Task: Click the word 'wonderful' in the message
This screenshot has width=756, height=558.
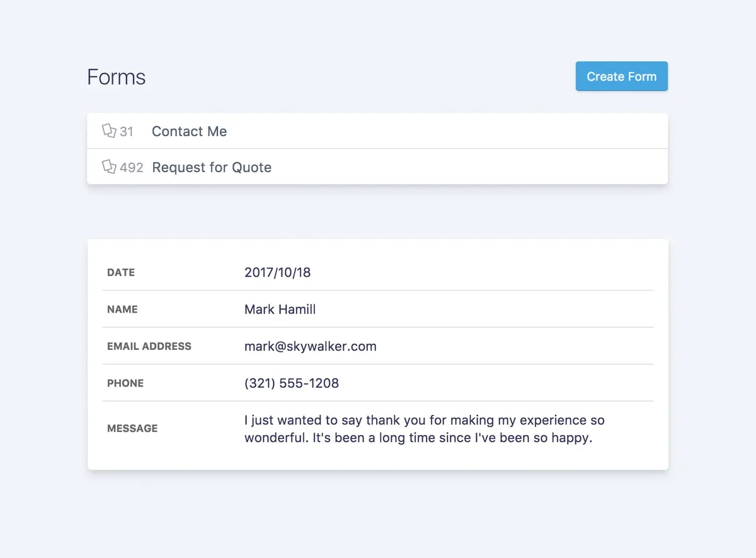Action: [x=275, y=438]
